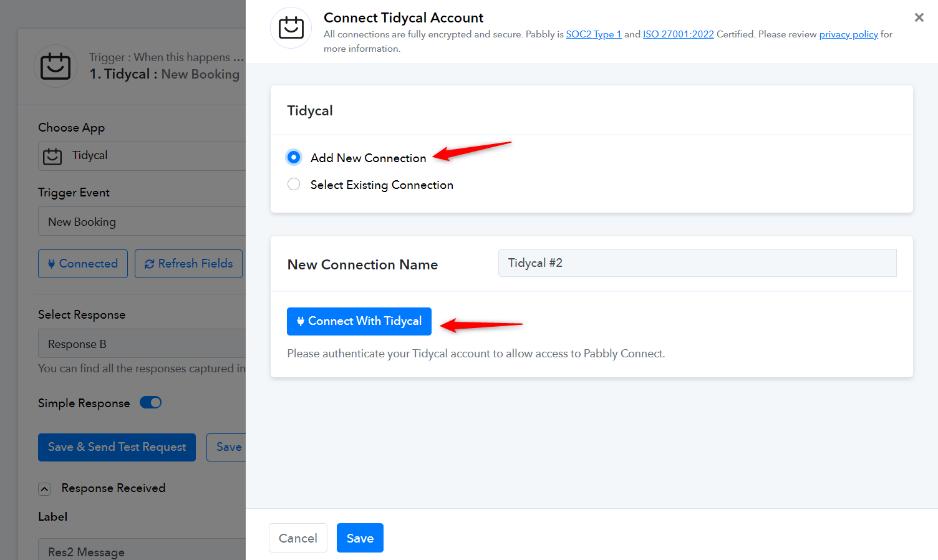Click the Tidycal trigger icon in background panel
The image size is (938, 560).
click(56, 66)
